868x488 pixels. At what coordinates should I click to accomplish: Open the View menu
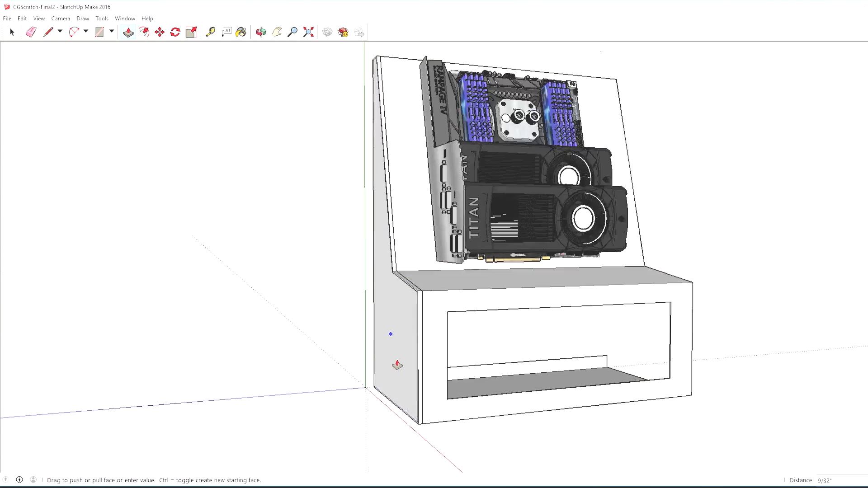click(x=39, y=19)
